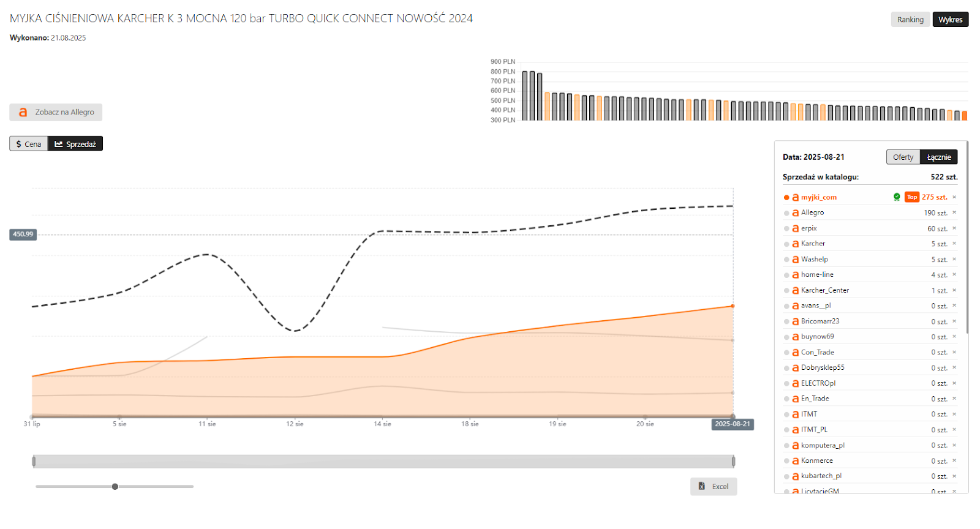Viewport: 980px width, 529px height.
Task: Toggle home-line series dot
Action: tap(786, 276)
